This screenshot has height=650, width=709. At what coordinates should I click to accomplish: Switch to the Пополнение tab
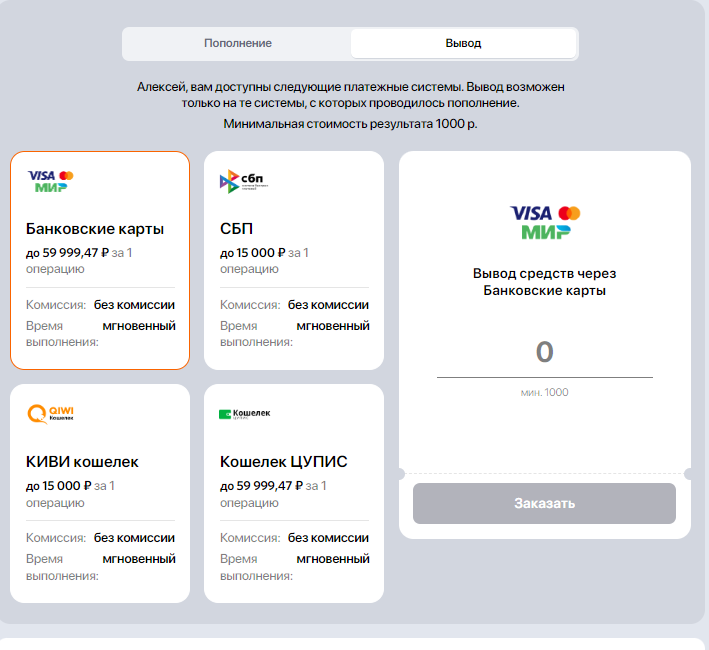click(237, 43)
